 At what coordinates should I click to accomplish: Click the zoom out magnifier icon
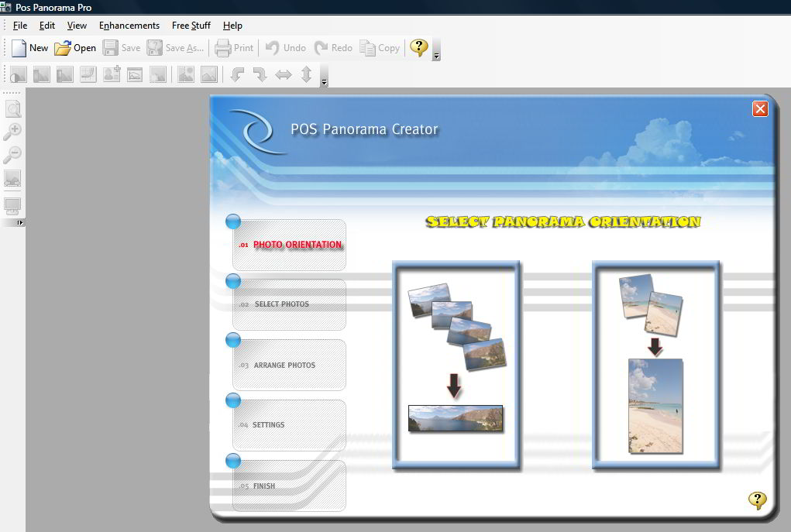click(12, 155)
